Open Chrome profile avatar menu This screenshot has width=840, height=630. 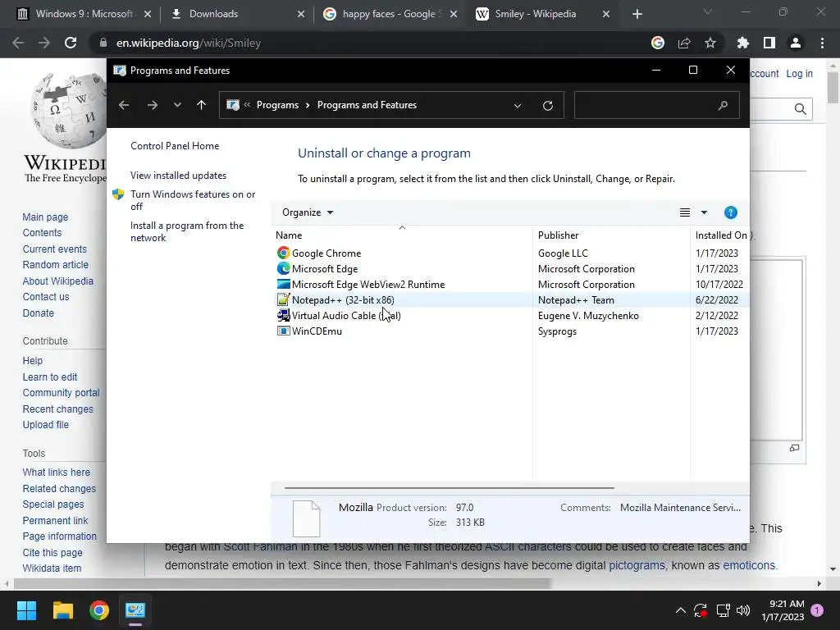point(796,43)
